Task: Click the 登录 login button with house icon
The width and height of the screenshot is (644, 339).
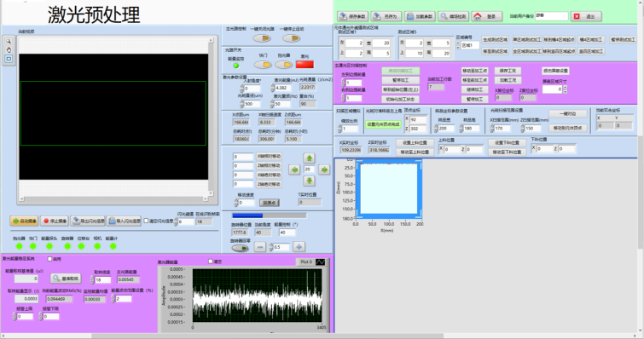Action: tap(486, 16)
